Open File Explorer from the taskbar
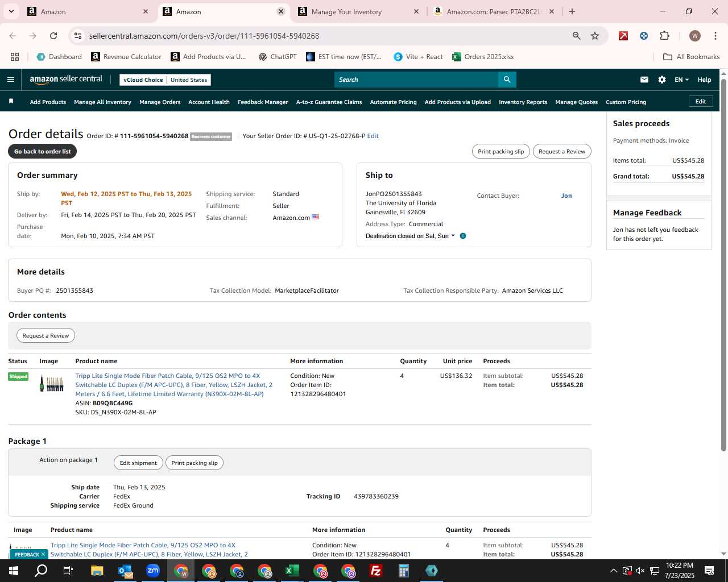 pyautogui.click(x=97, y=571)
